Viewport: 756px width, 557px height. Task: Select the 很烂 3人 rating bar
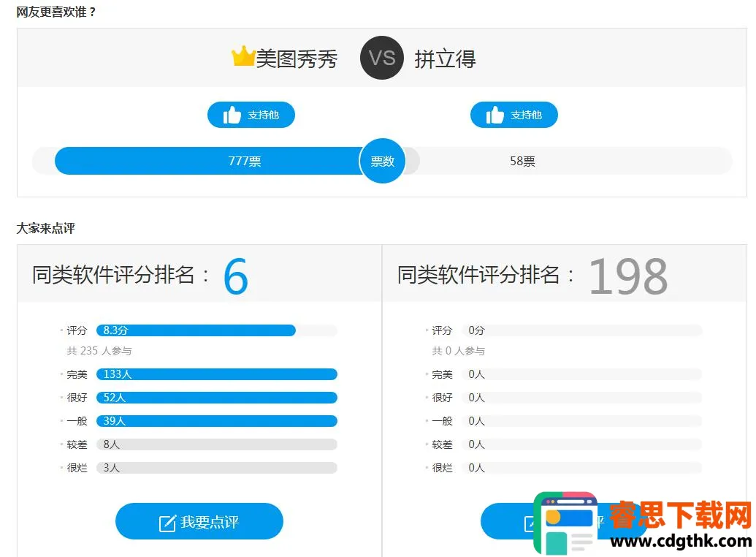pos(216,468)
